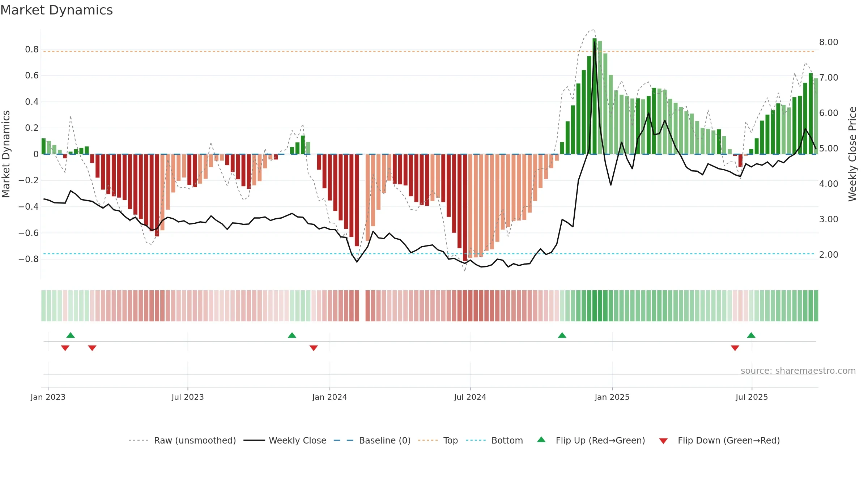This screenshot has height=488, width=868.
Task: Click the Jan 2023 axis label
Action: (48, 397)
